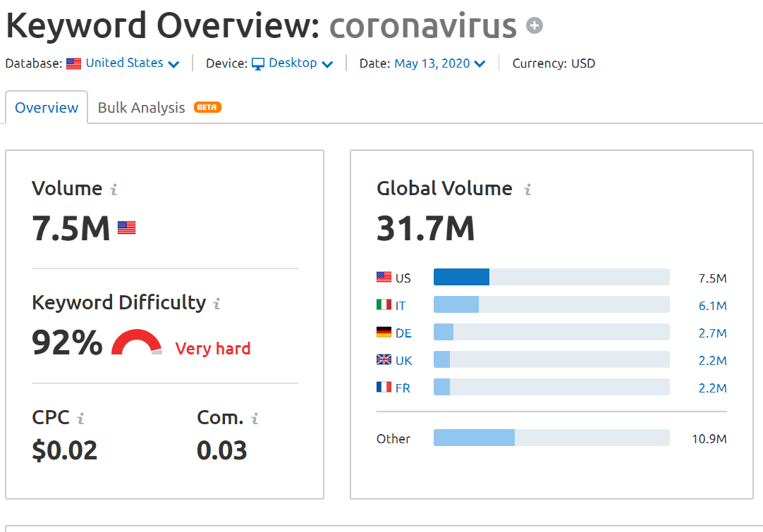
Task: Open the Global Volume info tooltip
Action: (527, 188)
